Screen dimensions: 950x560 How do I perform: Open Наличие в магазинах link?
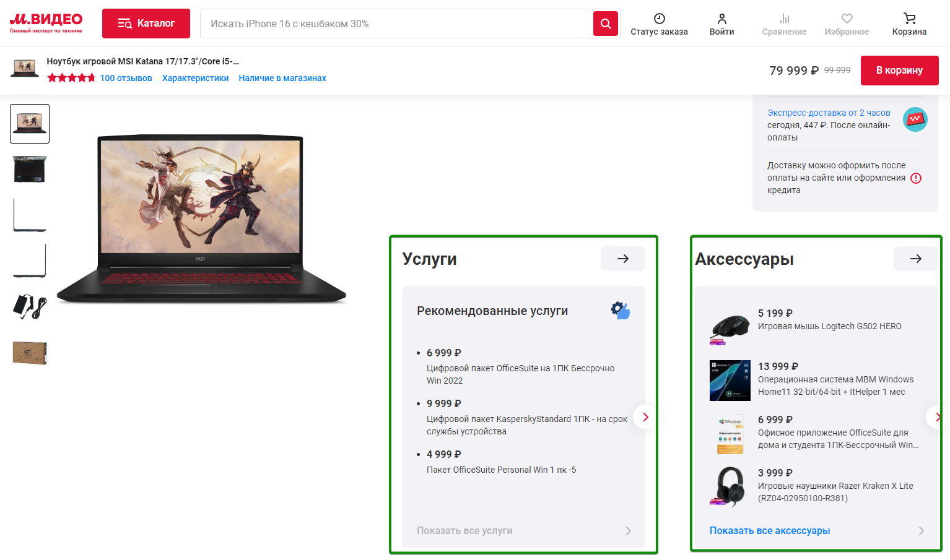[x=282, y=78]
